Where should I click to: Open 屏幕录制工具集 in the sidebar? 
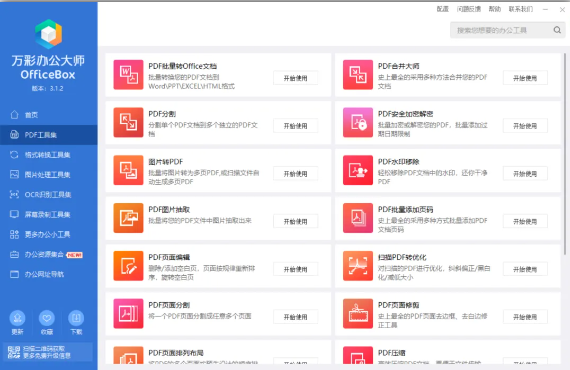[49, 214]
